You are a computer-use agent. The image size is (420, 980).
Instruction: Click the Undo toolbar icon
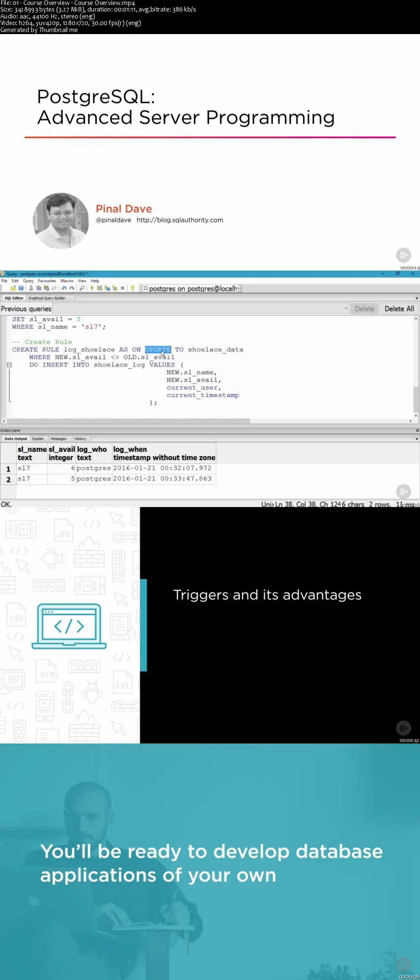[x=64, y=288]
